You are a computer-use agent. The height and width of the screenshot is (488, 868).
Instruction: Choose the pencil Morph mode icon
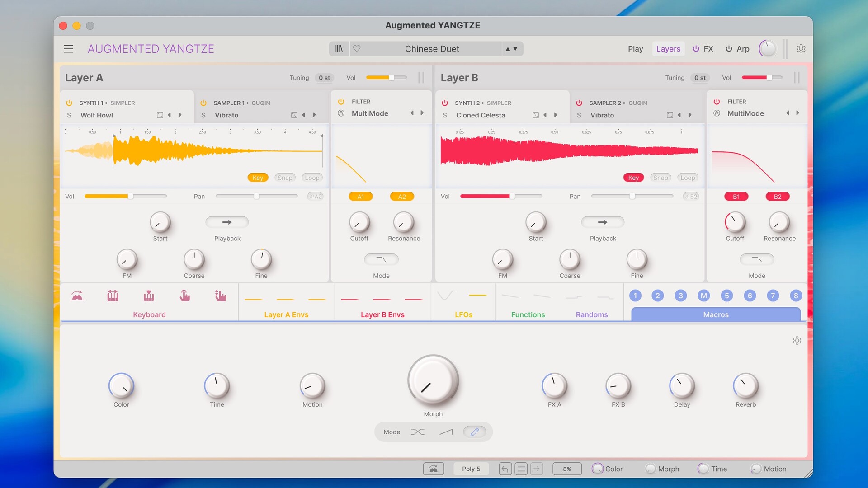tap(475, 432)
